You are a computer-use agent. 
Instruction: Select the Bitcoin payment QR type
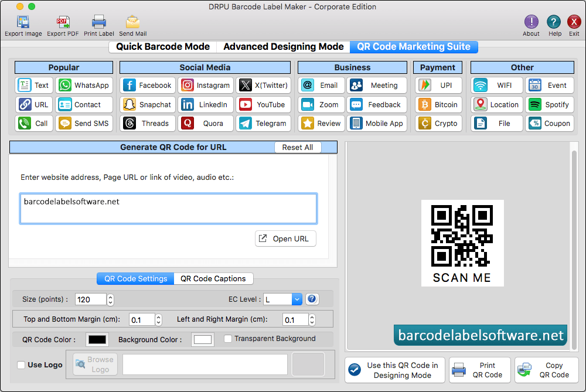(438, 105)
